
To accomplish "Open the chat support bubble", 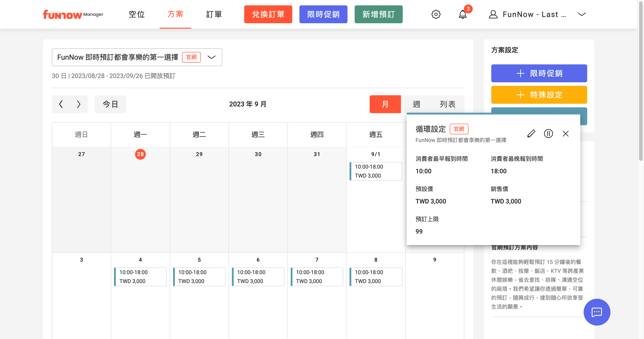I will coord(597,312).
